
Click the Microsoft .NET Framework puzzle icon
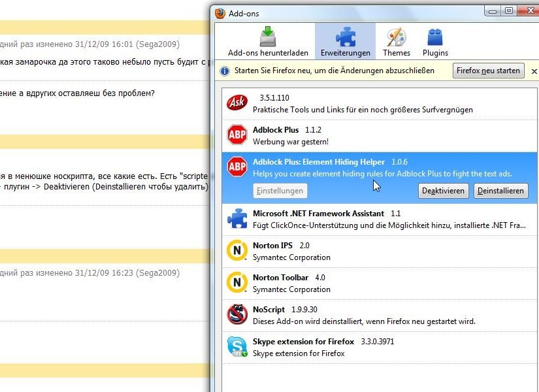tap(237, 218)
